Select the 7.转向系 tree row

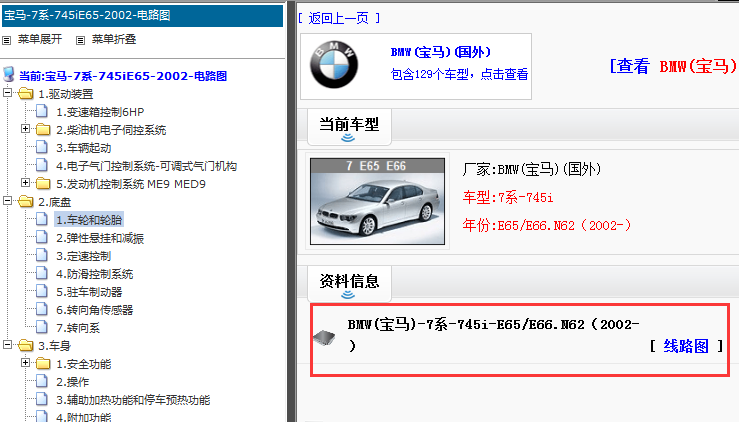78,327
